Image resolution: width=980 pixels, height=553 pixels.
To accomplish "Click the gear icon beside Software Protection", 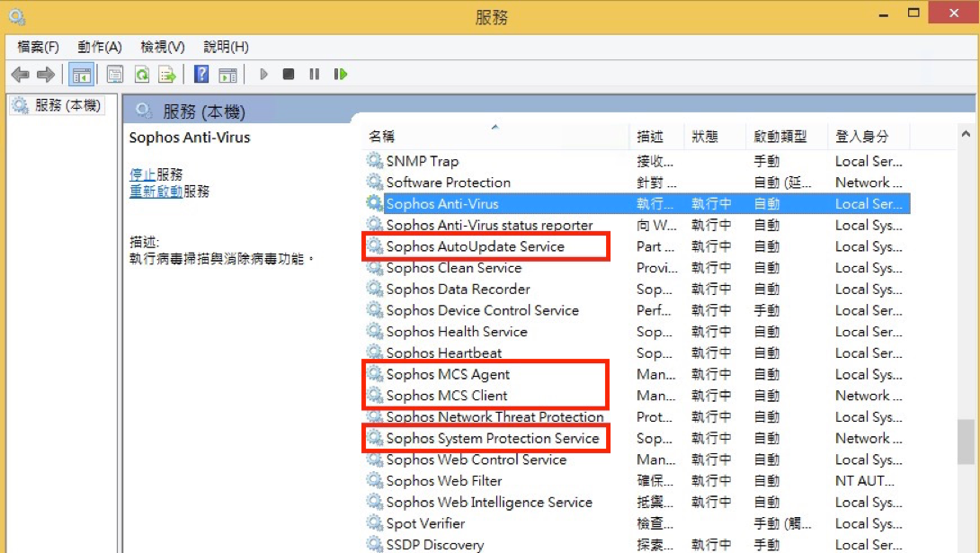I will [374, 182].
